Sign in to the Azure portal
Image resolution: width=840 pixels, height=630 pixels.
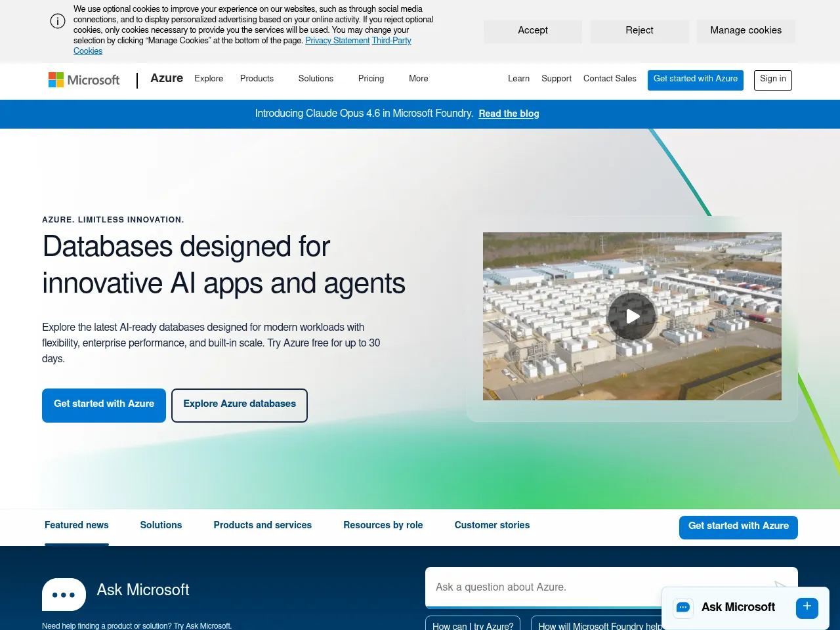[x=772, y=80]
